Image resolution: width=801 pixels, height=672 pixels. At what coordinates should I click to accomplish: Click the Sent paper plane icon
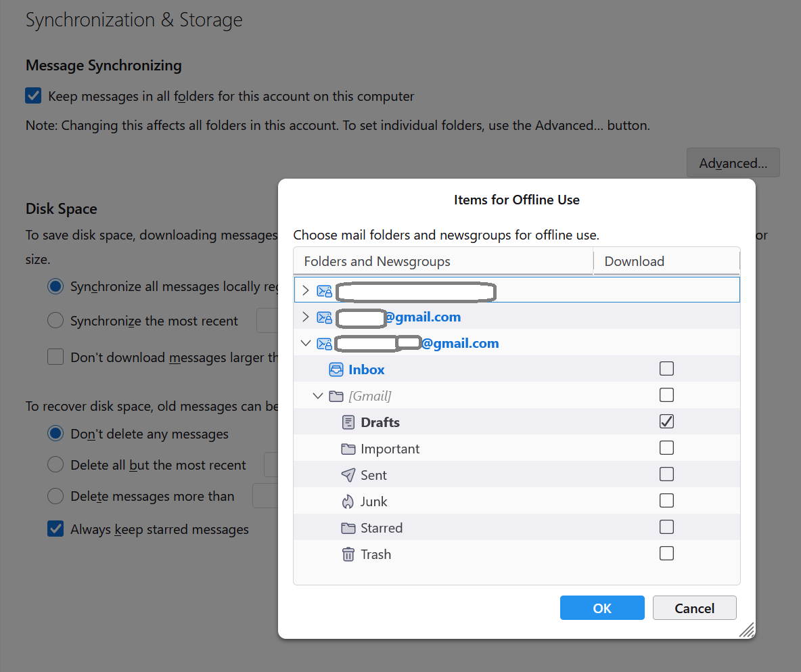coord(348,475)
